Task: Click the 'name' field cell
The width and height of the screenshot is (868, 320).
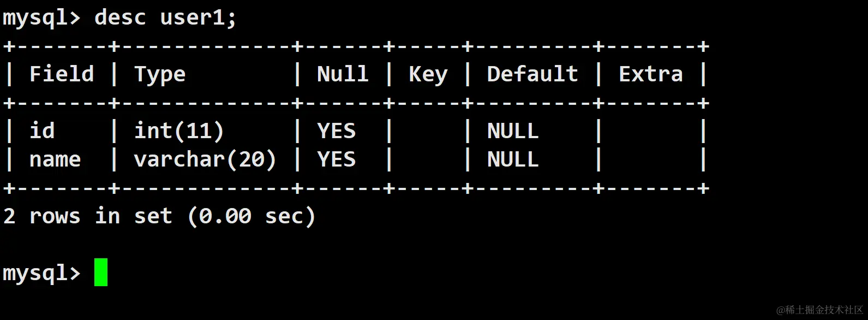Action: click(55, 159)
